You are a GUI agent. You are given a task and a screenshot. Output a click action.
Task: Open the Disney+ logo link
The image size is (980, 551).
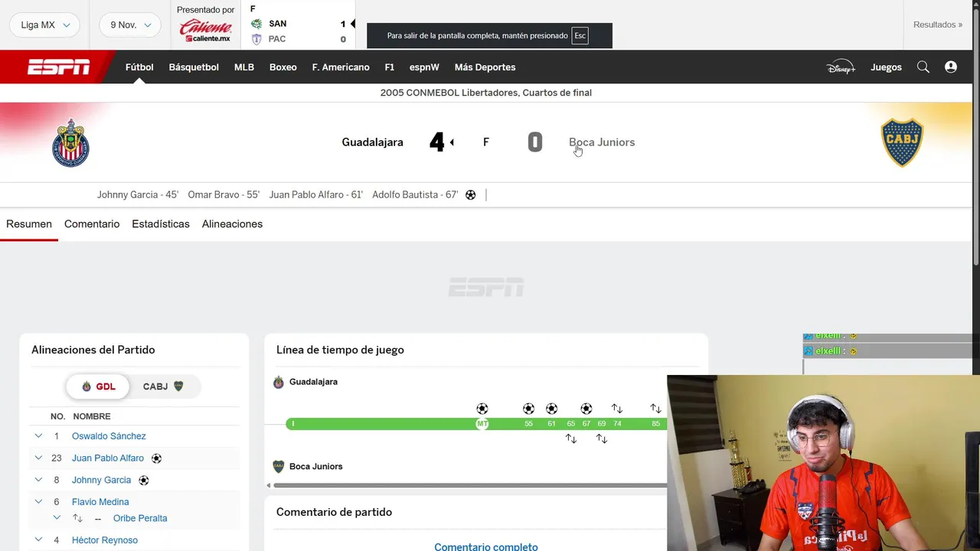tap(841, 67)
